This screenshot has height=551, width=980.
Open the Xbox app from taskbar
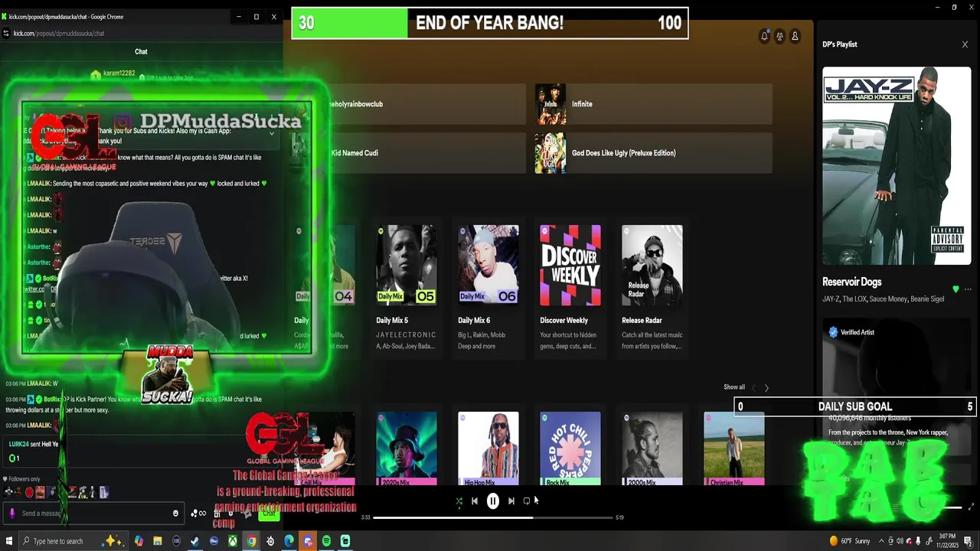pyautogui.click(x=233, y=541)
